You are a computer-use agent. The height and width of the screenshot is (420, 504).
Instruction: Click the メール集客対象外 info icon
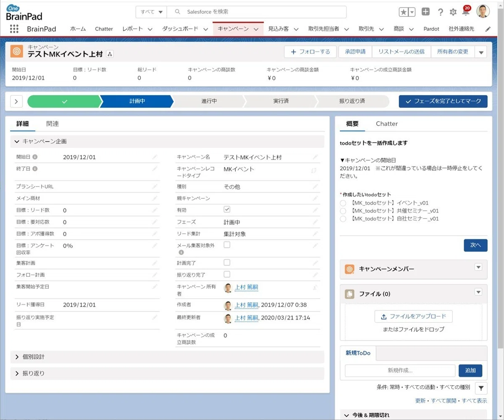pyautogui.click(x=181, y=252)
